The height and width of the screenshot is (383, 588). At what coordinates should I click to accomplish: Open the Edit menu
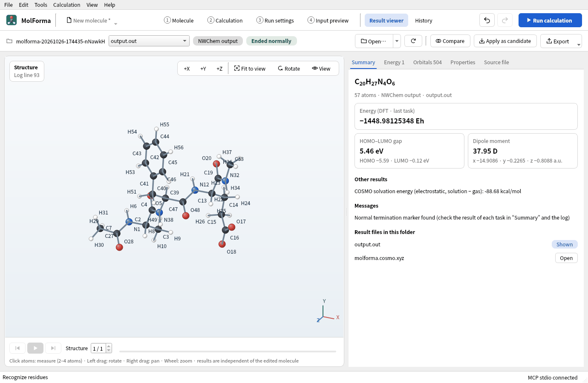click(24, 5)
